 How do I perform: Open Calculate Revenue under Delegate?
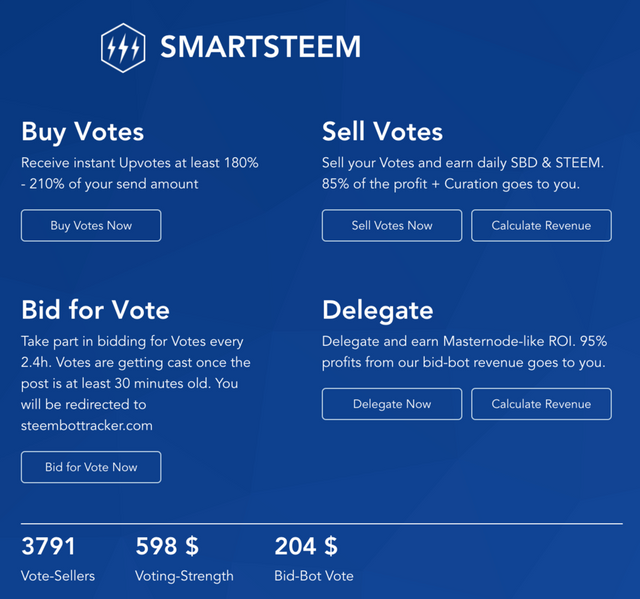(x=541, y=404)
